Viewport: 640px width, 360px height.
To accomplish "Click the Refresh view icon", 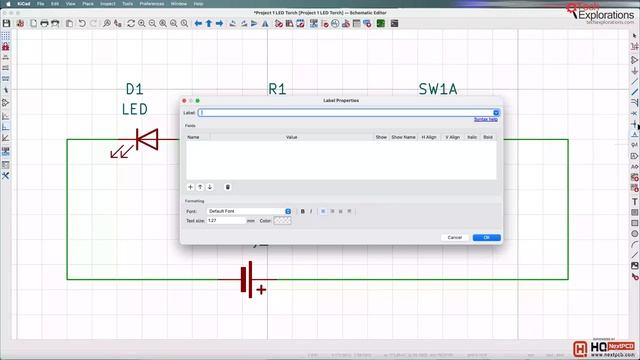I will pyautogui.click(x=131, y=24).
